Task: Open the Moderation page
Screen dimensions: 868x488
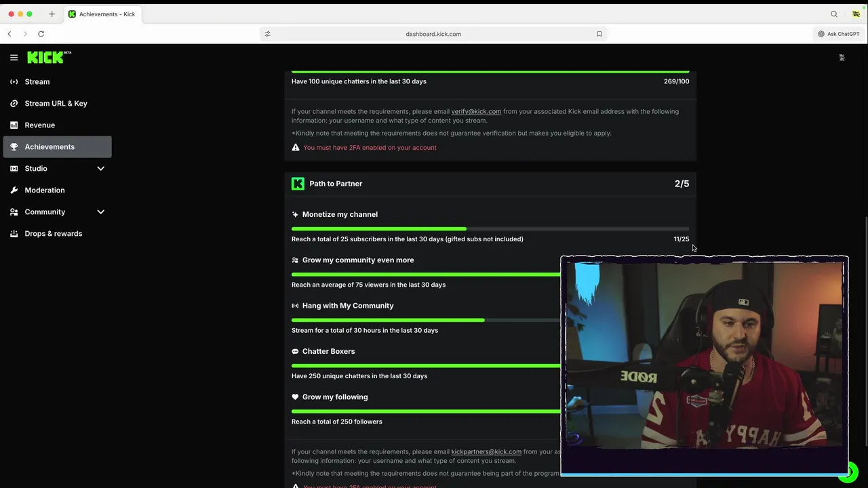Action: (57, 190)
